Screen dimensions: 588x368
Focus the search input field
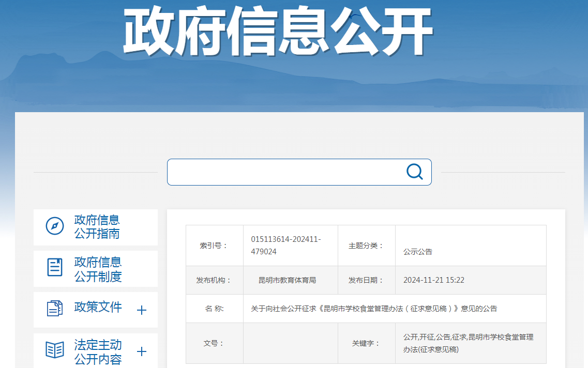299,172
